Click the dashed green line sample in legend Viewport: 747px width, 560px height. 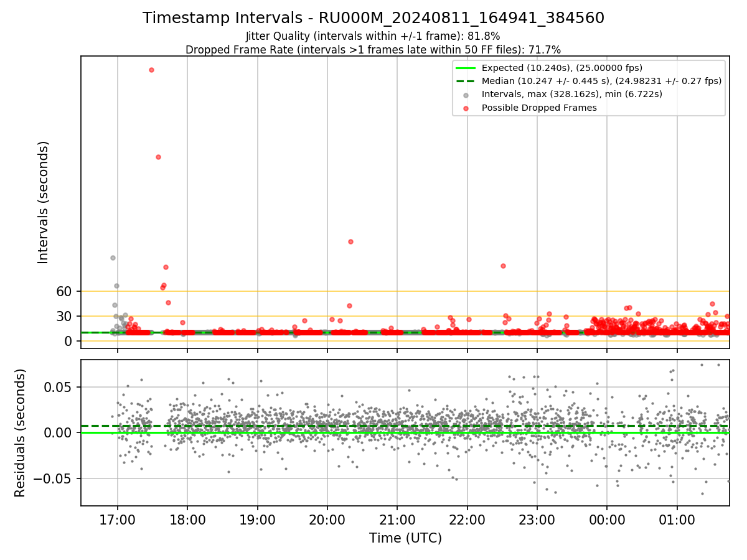point(466,81)
